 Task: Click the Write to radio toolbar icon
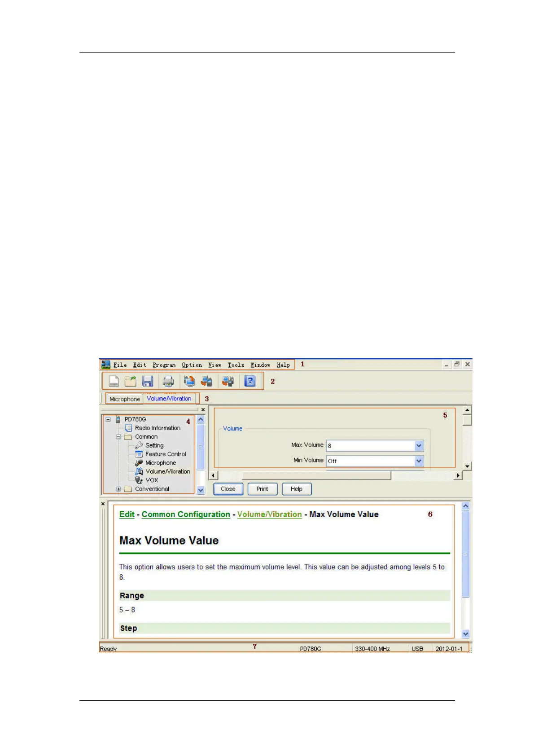(206, 381)
